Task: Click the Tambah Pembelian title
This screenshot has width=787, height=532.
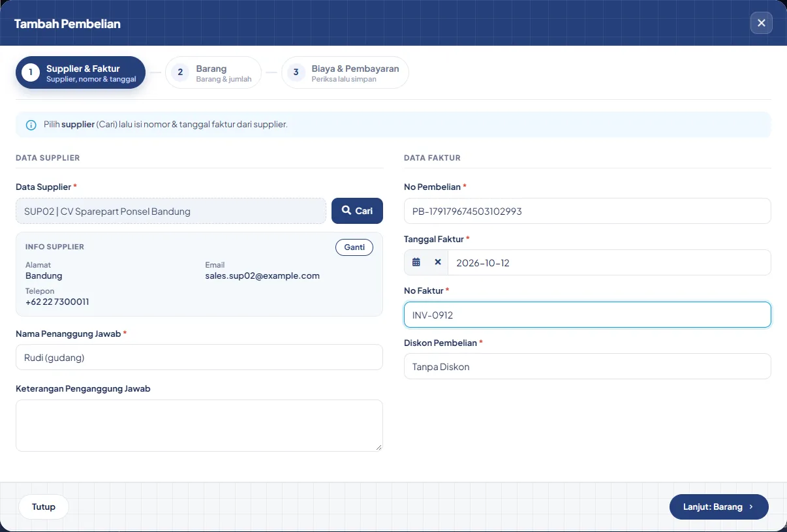Action: [x=67, y=24]
